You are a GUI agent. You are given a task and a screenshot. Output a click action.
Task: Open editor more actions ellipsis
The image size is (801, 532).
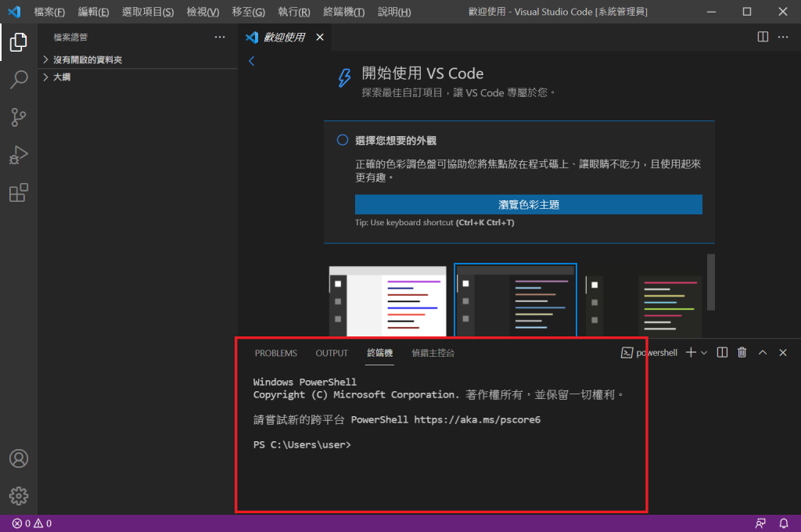(x=783, y=37)
